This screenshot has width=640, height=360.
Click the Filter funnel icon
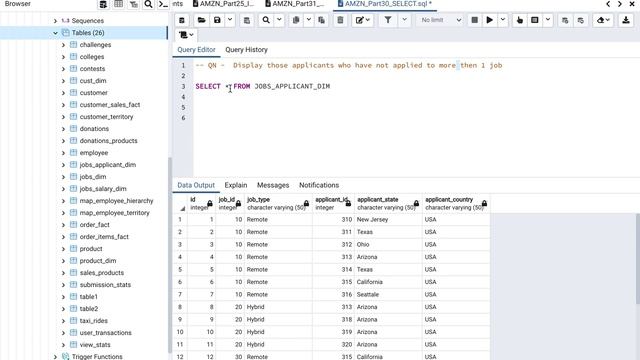388,20
